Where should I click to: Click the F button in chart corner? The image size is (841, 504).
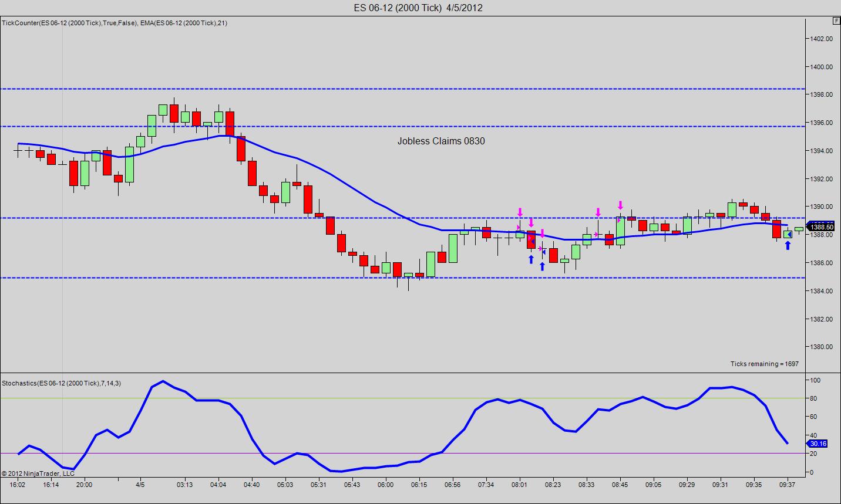click(x=836, y=21)
